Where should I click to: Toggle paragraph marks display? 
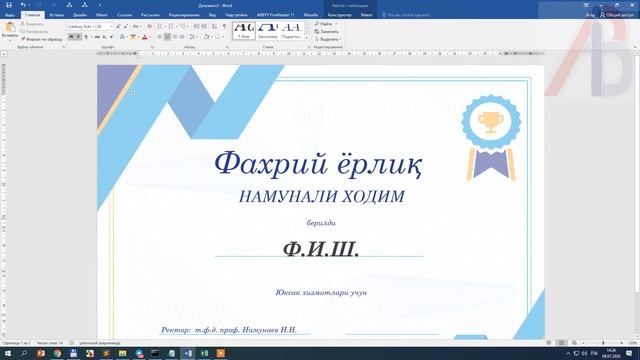point(224,27)
